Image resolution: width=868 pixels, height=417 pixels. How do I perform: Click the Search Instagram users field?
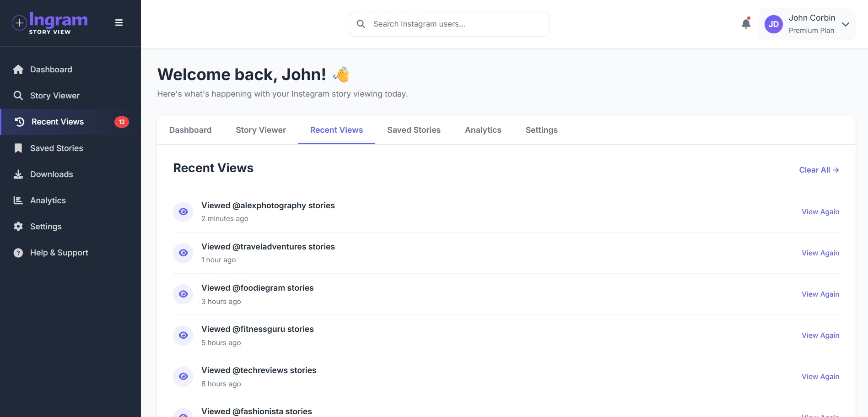point(448,24)
